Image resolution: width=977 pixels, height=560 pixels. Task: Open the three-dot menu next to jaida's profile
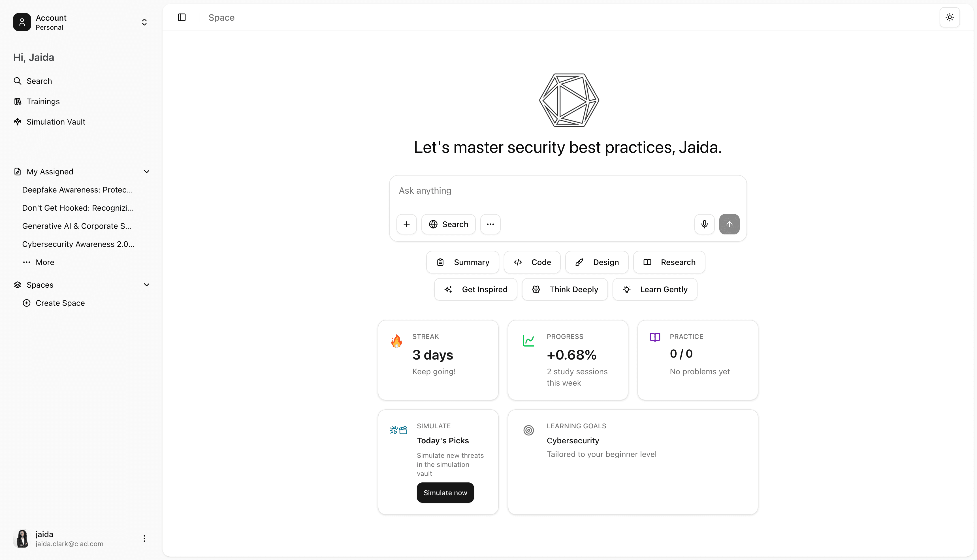pos(144,538)
